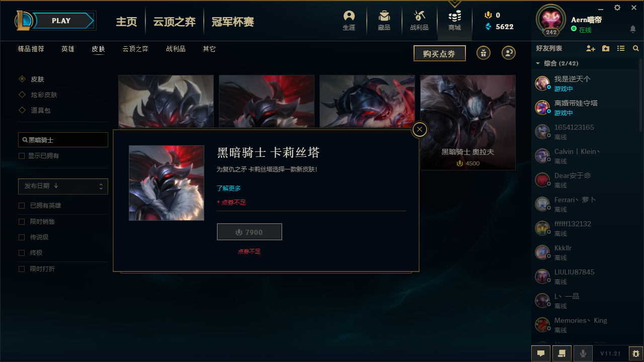644x362 pixels.
Task: Click the gift box icon
Action: [x=484, y=53]
